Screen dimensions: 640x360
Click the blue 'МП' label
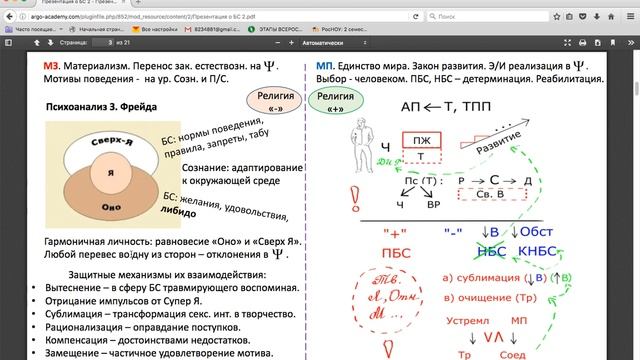[325, 66]
